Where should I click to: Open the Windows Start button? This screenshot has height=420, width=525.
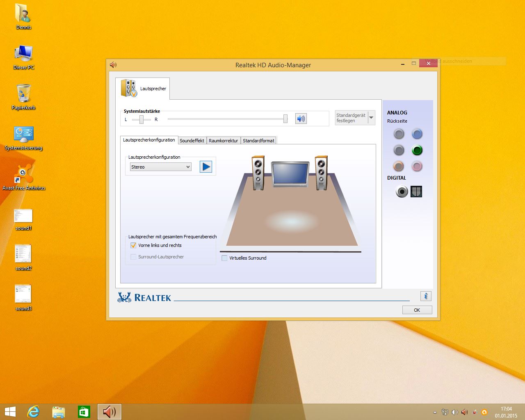pos(10,412)
